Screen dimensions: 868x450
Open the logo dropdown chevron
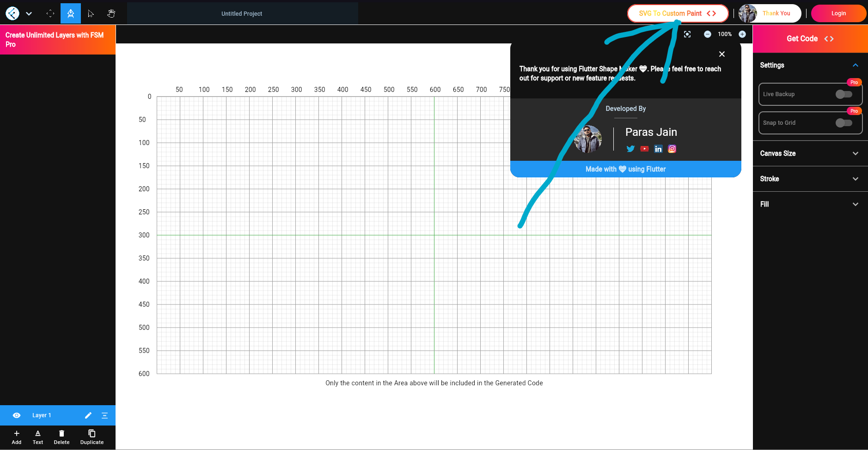(29, 14)
